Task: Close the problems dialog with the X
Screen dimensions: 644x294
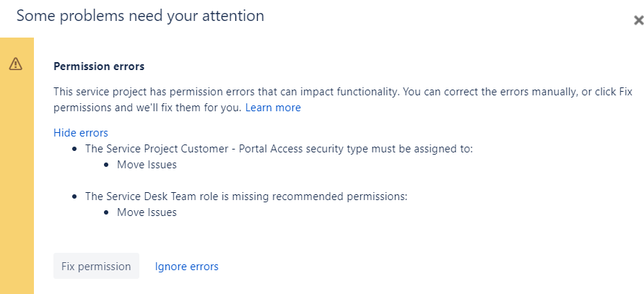Action: click(x=638, y=20)
